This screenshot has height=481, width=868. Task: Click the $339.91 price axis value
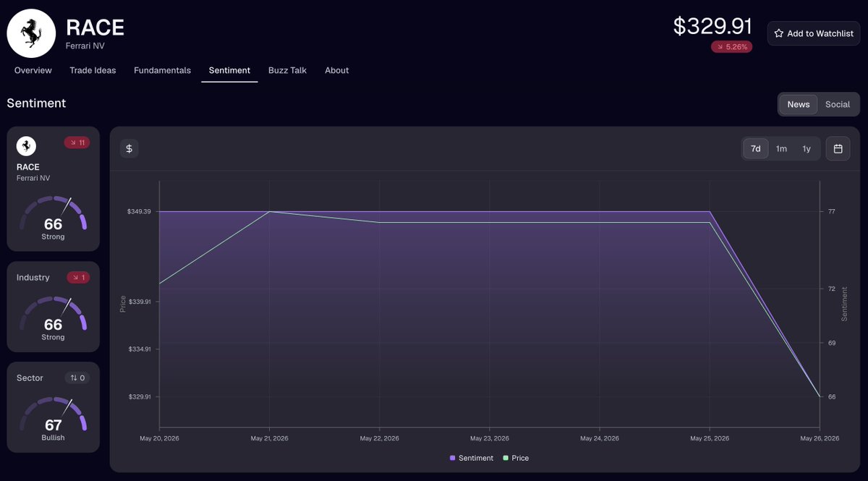point(138,302)
